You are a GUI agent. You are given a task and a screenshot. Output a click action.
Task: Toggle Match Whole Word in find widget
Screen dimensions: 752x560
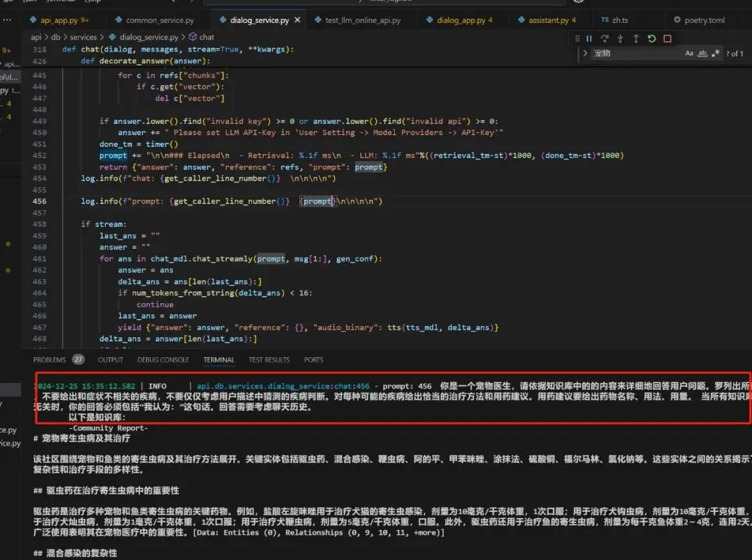point(703,53)
